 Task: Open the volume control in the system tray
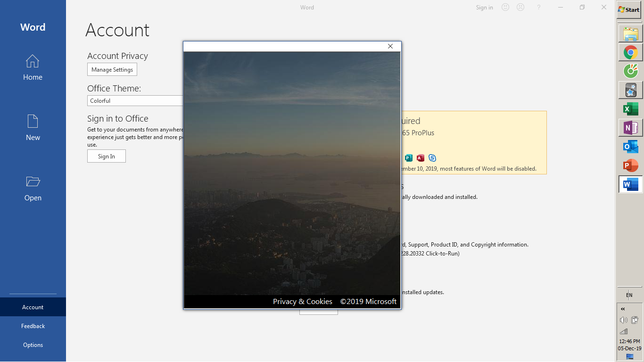pos(623,320)
